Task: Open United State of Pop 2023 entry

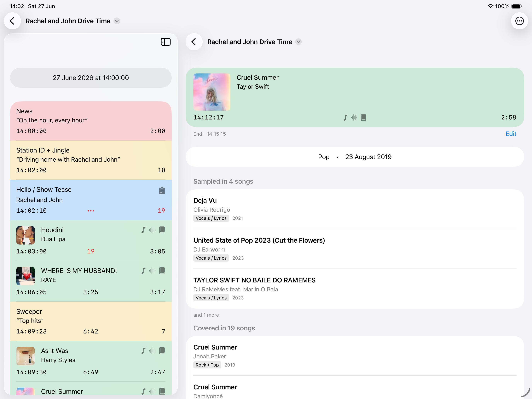Action: pos(355,249)
